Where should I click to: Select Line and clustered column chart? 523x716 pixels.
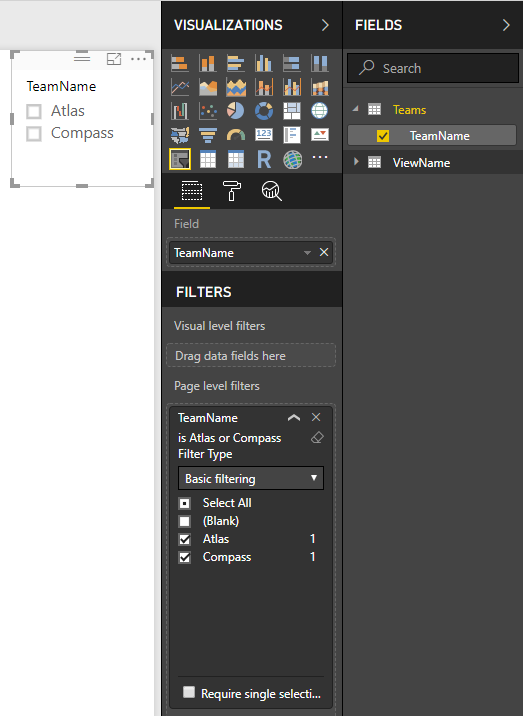pyautogui.click(x=291, y=87)
